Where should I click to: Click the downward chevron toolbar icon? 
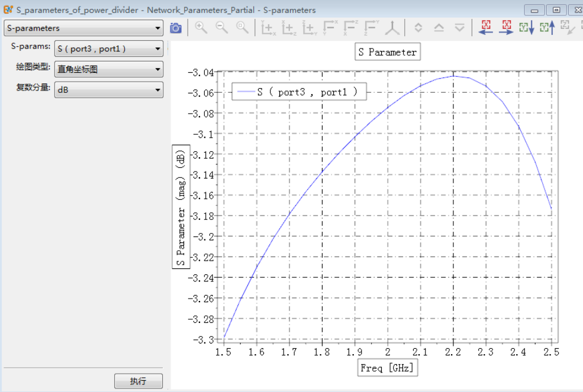[459, 28]
